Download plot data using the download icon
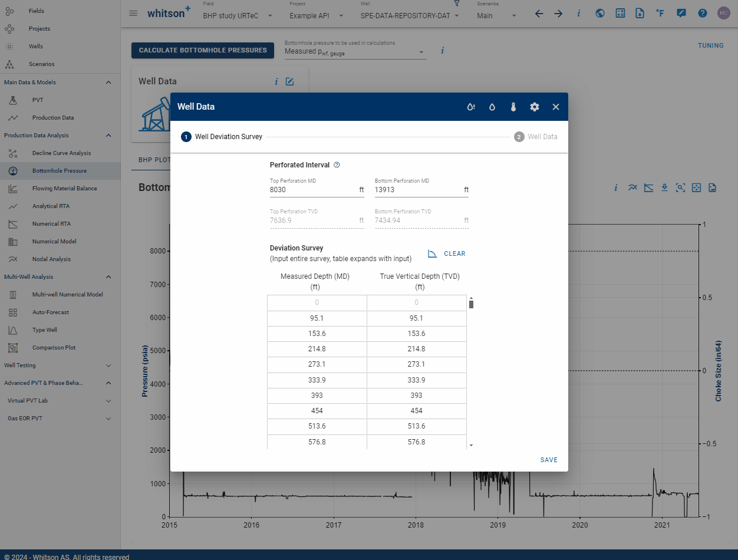 click(x=664, y=187)
